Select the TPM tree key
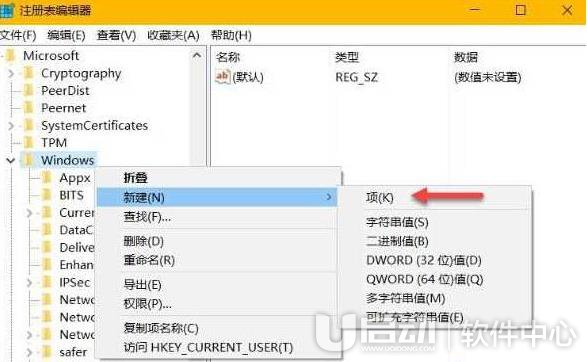 click(x=54, y=143)
